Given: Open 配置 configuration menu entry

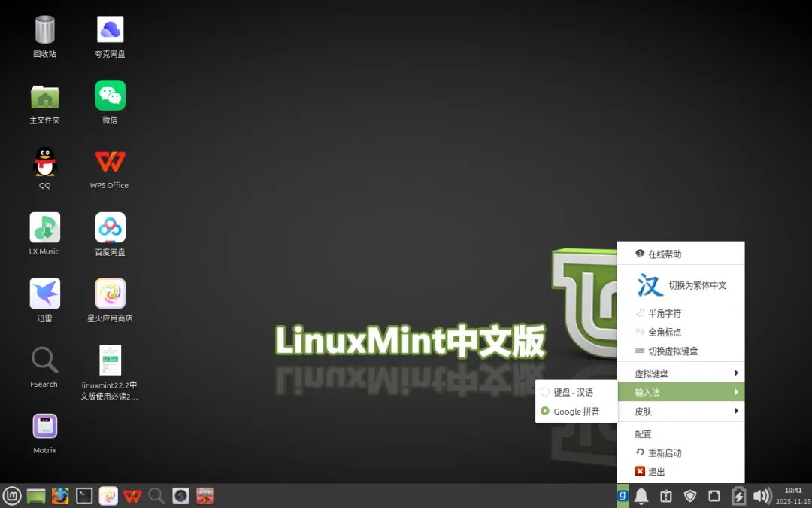Looking at the screenshot, I should 680,434.
